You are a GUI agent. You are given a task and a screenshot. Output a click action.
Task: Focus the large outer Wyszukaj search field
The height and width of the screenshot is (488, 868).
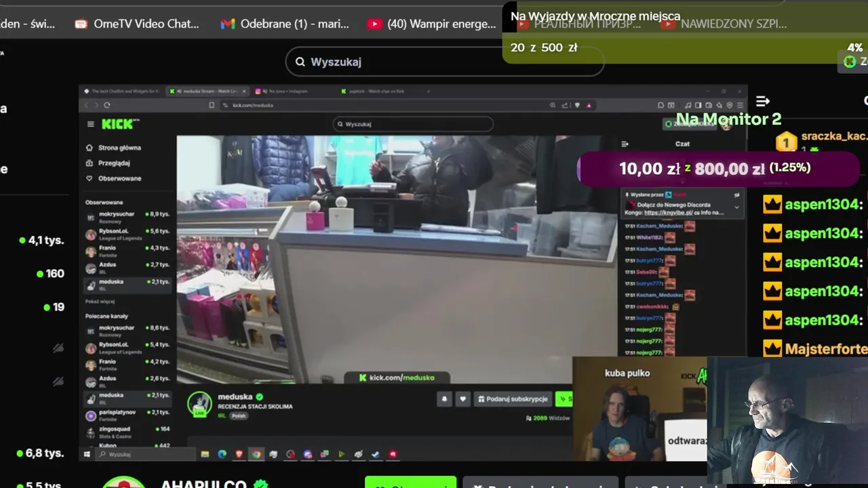(x=444, y=62)
